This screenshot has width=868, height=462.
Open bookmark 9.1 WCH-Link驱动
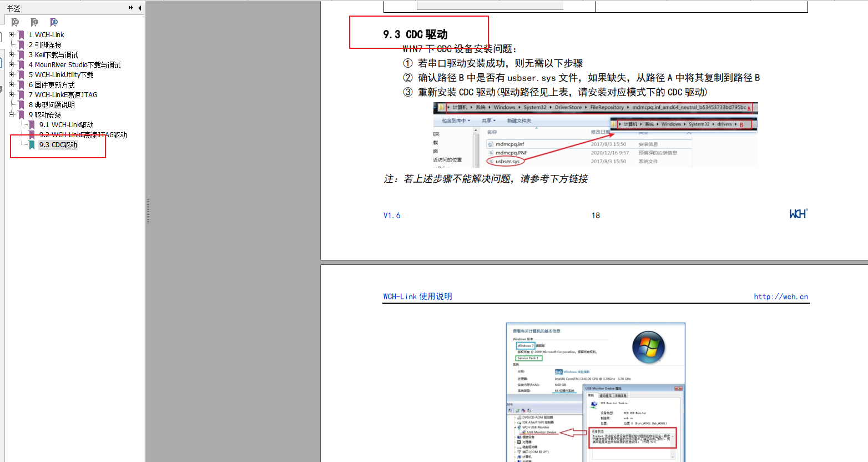click(x=66, y=125)
